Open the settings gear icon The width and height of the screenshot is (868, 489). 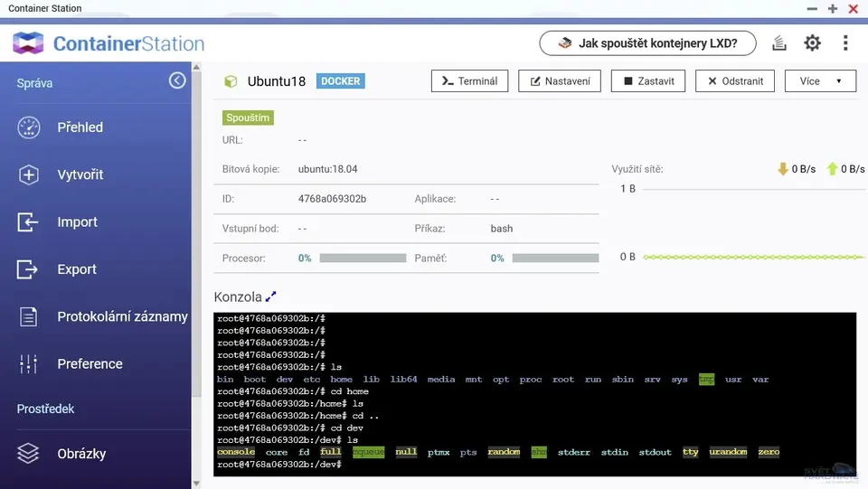[812, 42]
